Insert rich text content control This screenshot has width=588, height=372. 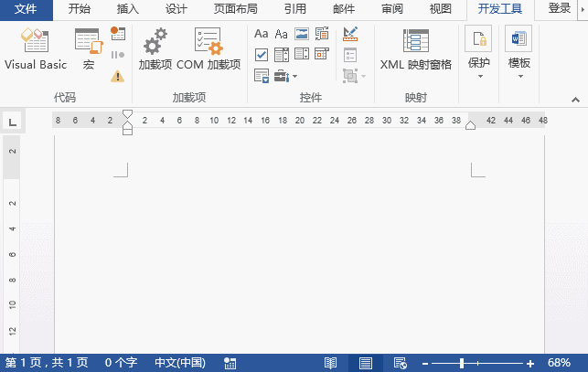(261, 34)
